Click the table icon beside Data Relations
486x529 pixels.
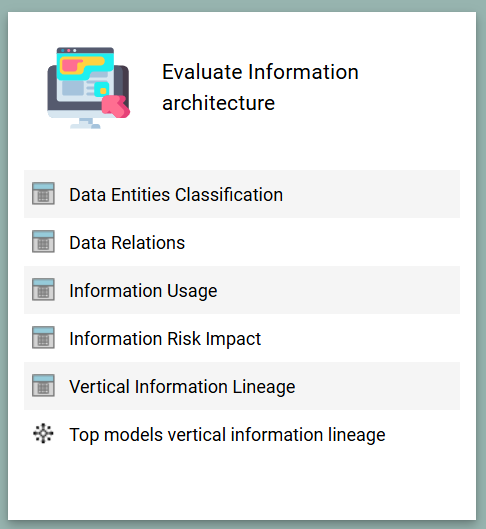coord(43,242)
